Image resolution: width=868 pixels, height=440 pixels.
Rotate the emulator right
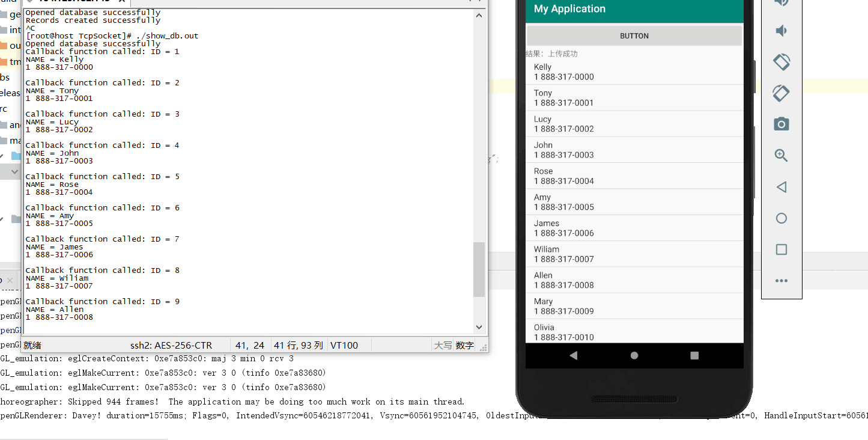(x=781, y=93)
